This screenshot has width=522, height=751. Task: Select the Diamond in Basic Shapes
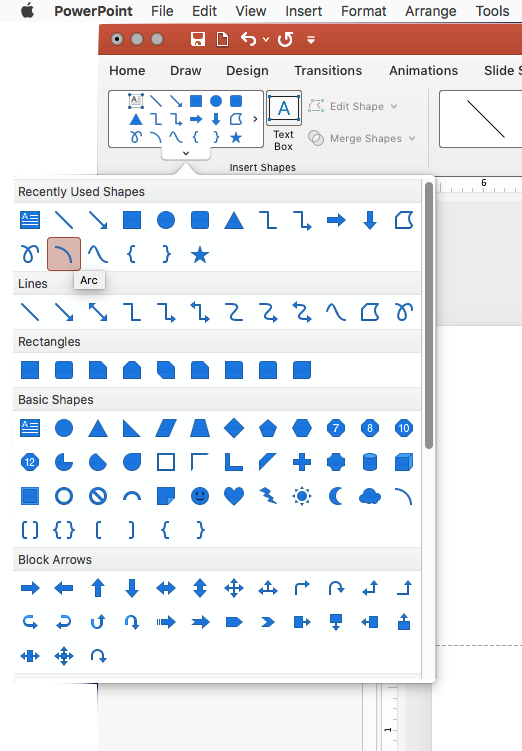point(234,428)
